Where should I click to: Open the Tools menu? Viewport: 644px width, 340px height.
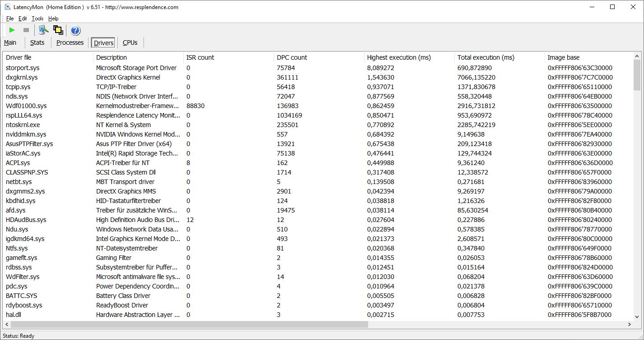(37, 19)
